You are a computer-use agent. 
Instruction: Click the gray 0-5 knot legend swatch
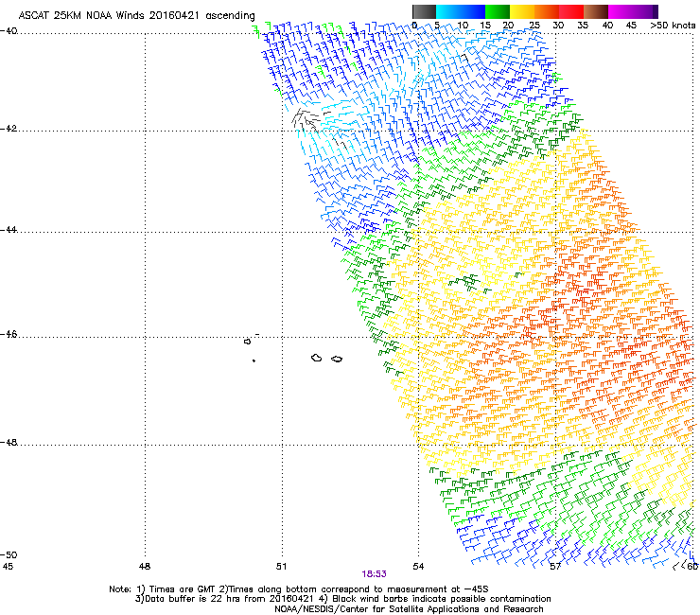(424, 11)
